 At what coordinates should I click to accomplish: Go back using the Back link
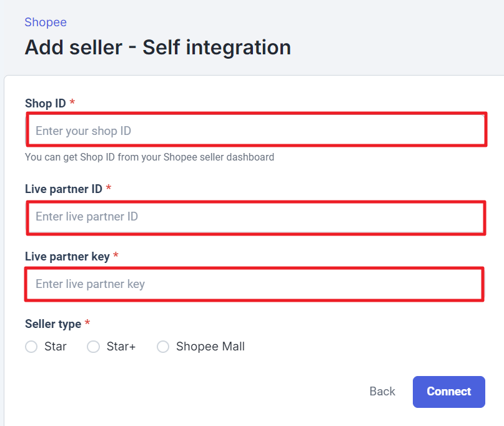(382, 392)
